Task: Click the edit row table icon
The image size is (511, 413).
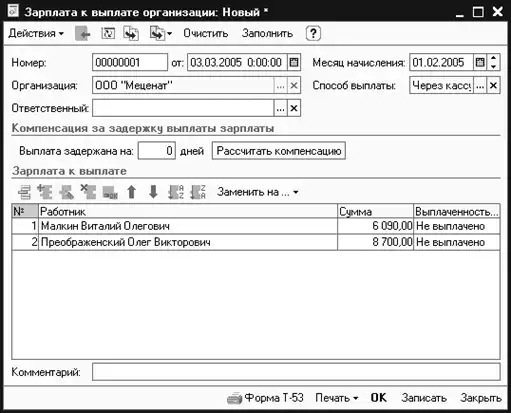Action: pos(66,192)
